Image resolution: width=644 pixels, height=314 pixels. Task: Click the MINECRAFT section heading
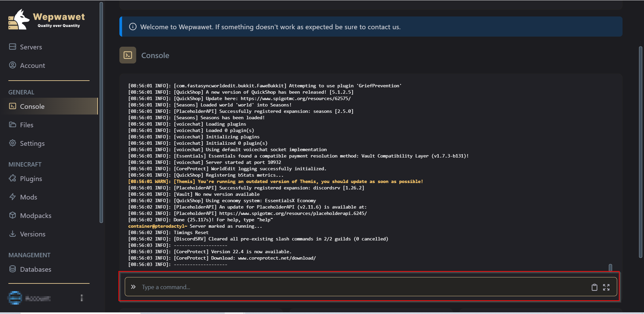point(25,164)
